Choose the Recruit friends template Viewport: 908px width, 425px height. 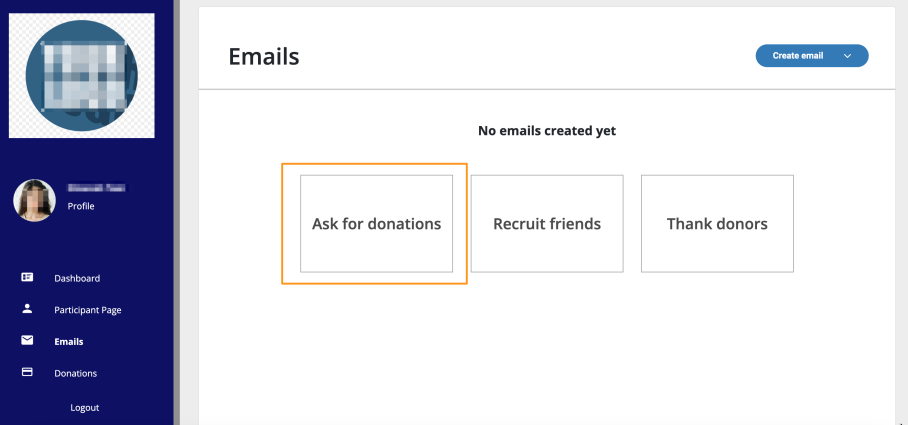[x=547, y=224]
